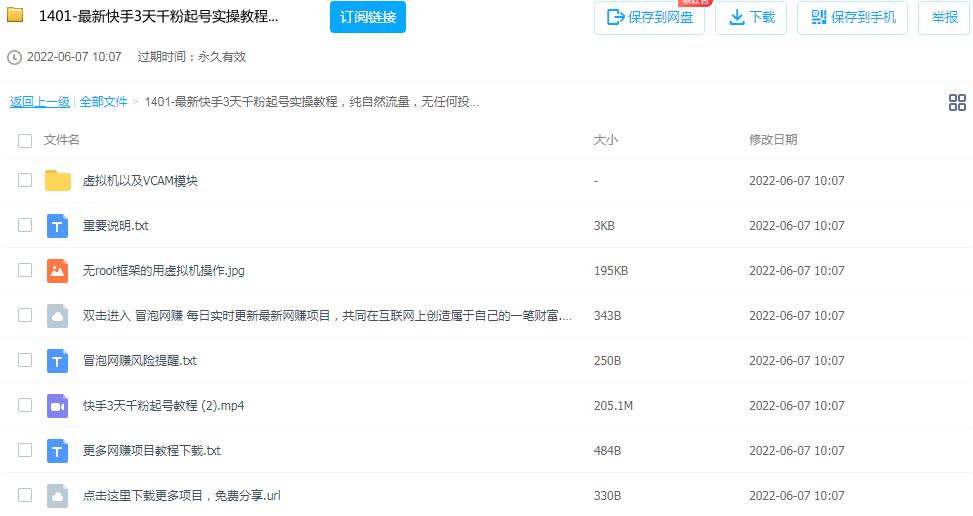973x516 pixels.
Task: Click the clock icon beside share date
Action: coord(14,58)
